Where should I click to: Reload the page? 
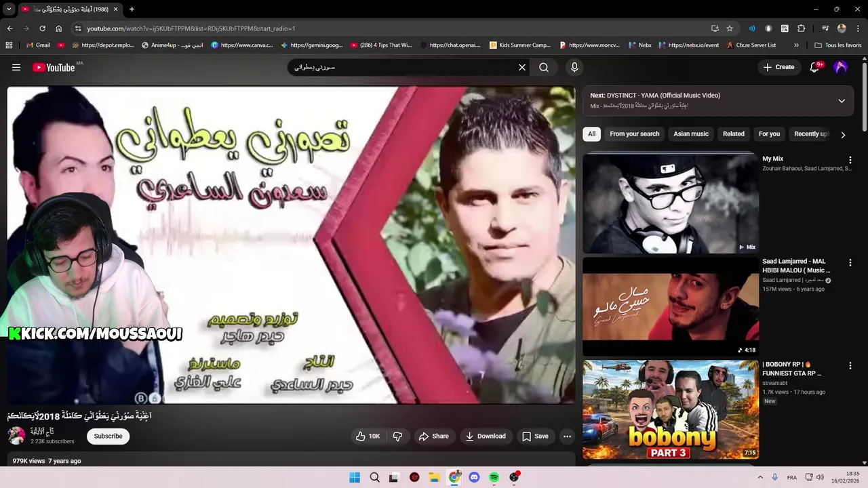pyautogui.click(x=42, y=28)
